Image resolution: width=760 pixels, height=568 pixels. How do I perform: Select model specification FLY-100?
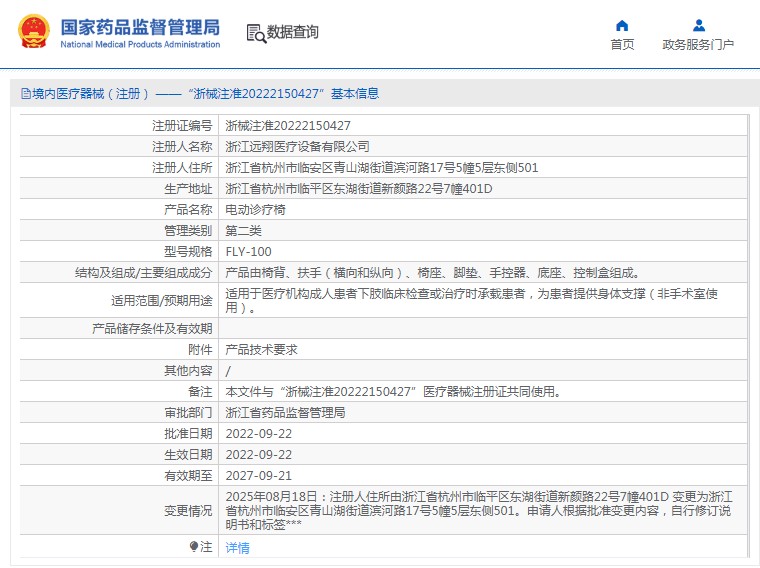[249, 252]
